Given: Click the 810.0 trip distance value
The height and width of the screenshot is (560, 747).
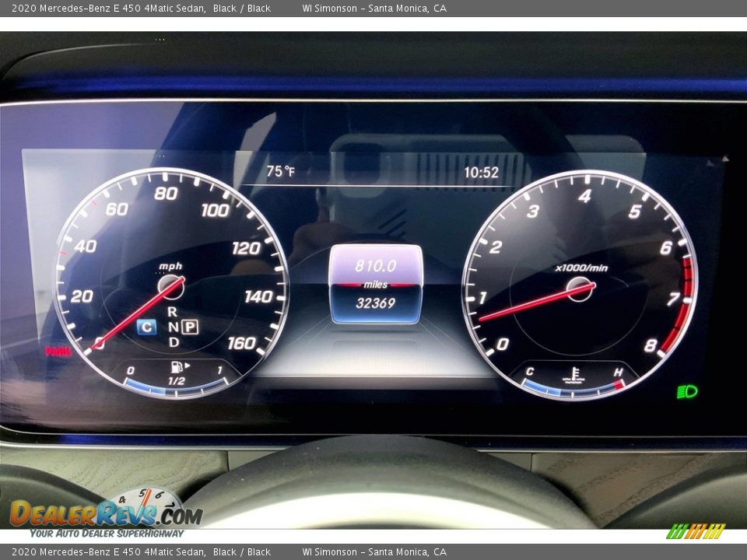Looking at the screenshot, I should 375,266.
